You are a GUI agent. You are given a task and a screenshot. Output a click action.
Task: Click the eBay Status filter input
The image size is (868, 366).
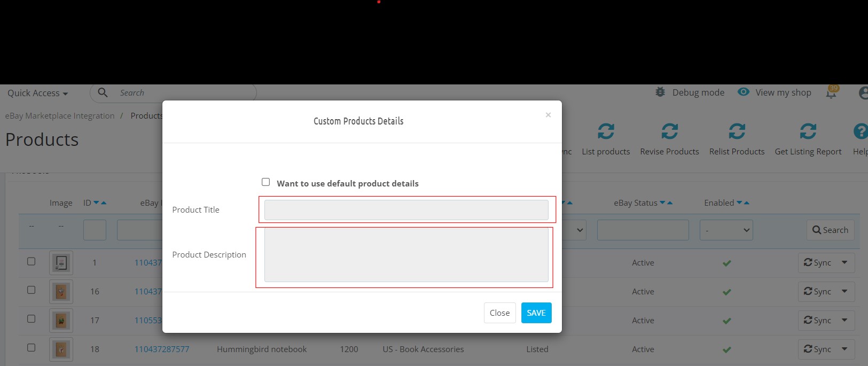pos(643,230)
